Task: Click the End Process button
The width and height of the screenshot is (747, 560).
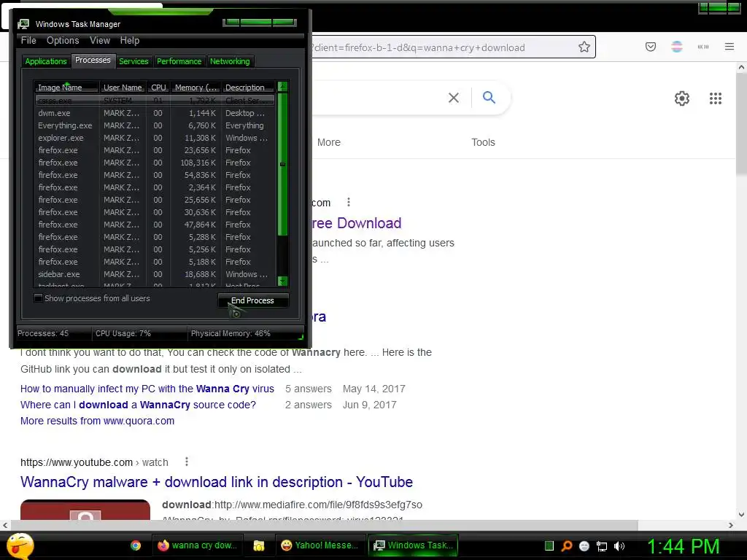Action: 253,300
